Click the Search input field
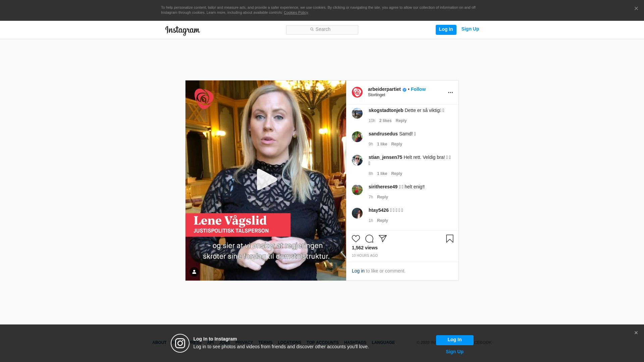 click(322, 30)
